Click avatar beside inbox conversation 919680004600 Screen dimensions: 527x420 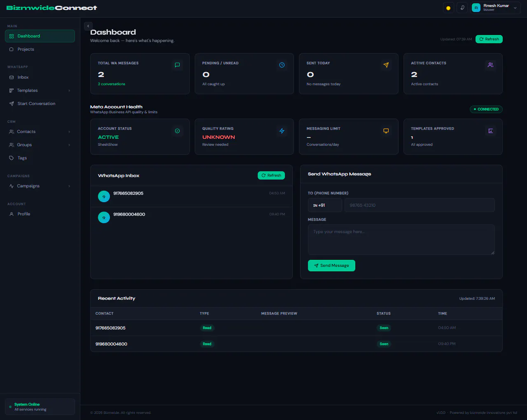[104, 217]
